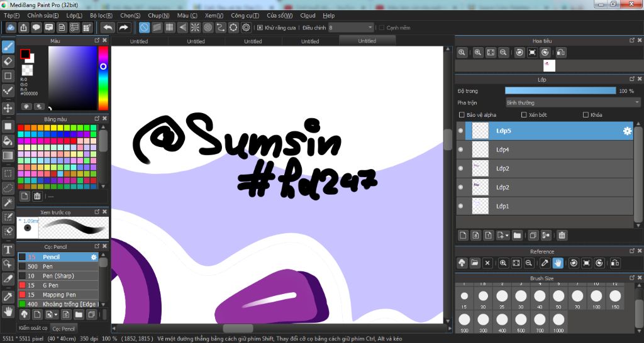This screenshot has height=343, width=644.
Task: Hide layer Lớp4 visibility dot
Action: click(x=460, y=150)
